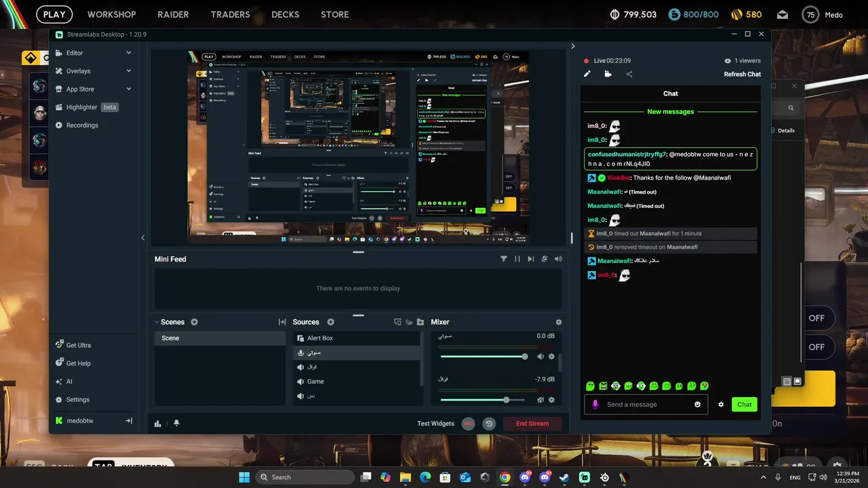The image size is (868, 488).
Task: Open Overlays in the sidebar
Action: click(x=78, y=70)
